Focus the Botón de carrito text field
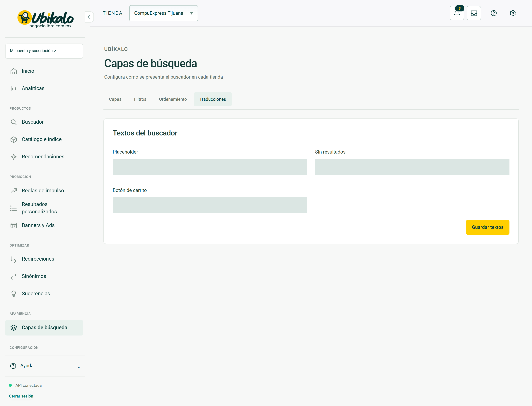Screen dimensions: 532x406 210,205
